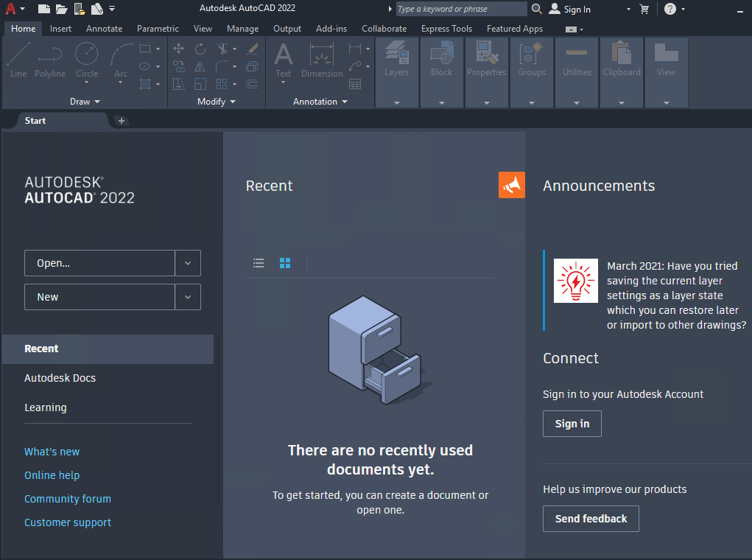752x560 pixels.
Task: Select the Mirror tool
Action: click(x=200, y=66)
